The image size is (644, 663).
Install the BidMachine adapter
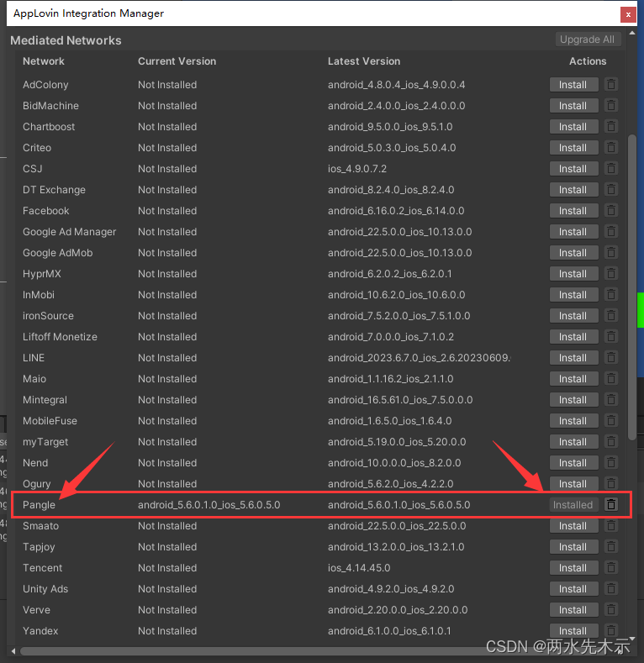(573, 105)
